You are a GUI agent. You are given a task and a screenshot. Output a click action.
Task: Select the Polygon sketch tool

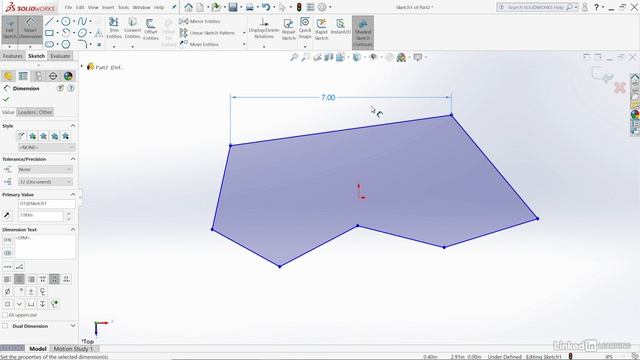[66, 44]
